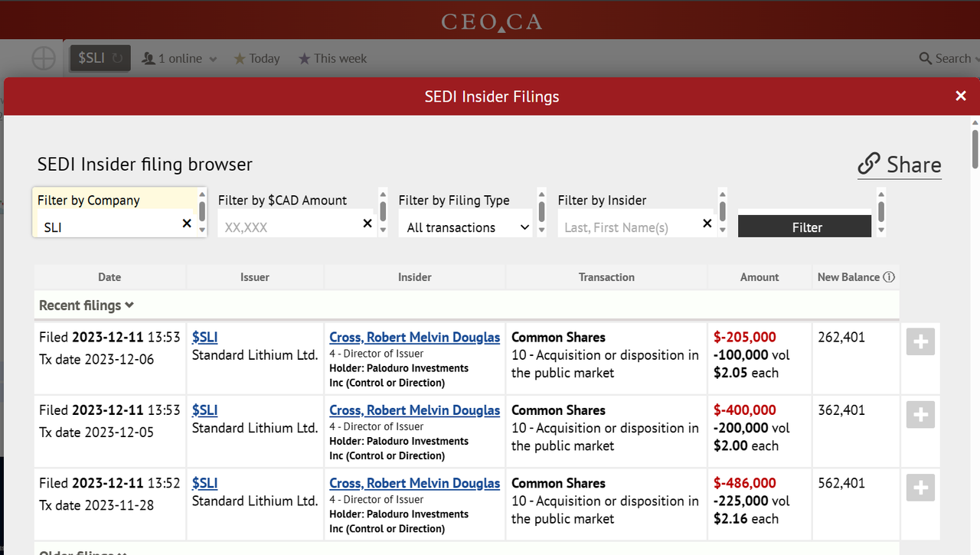Click the Insider column header
The height and width of the screenshot is (555, 980).
415,277
